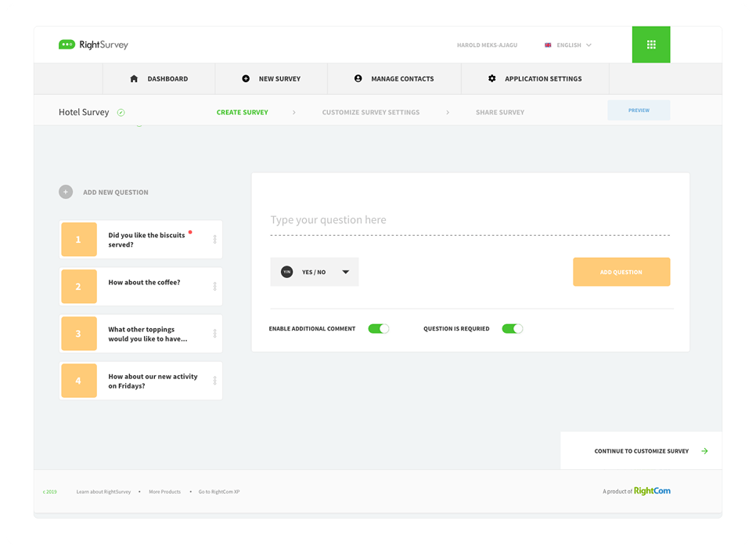Go to the Dashboard menu item
756x553 pixels.
[159, 79]
